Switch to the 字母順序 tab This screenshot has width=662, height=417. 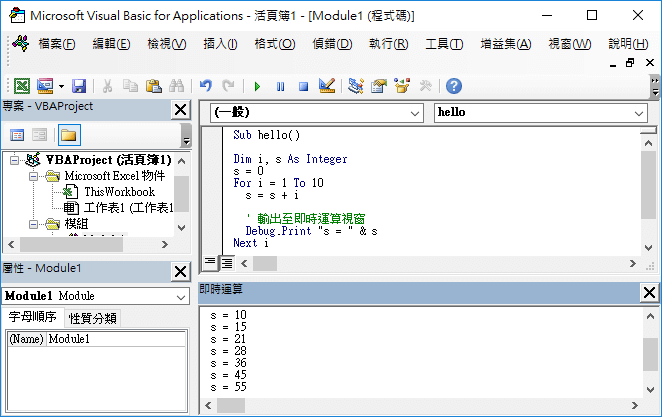pos(32,317)
